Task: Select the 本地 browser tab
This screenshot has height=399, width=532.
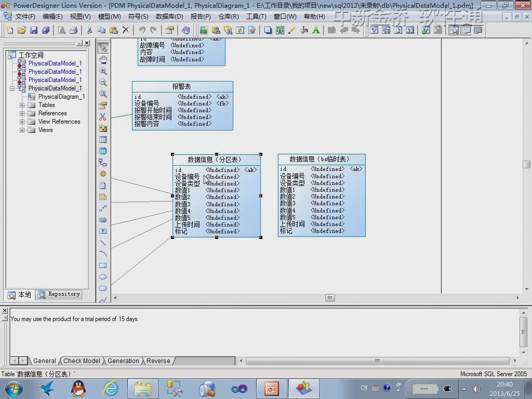Action: tap(20, 295)
